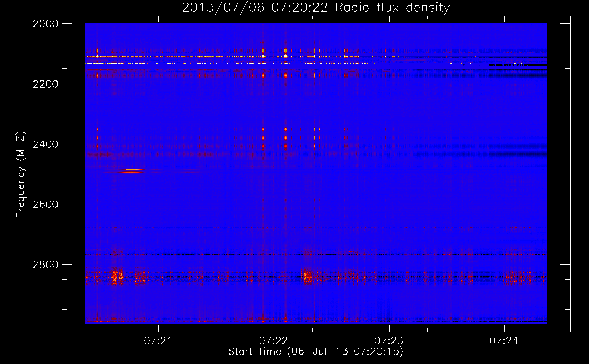Click the plot title '2013/07/06 07:20:22 Radio flux density'
Screen dimensions: 589x364
[316, 7]
